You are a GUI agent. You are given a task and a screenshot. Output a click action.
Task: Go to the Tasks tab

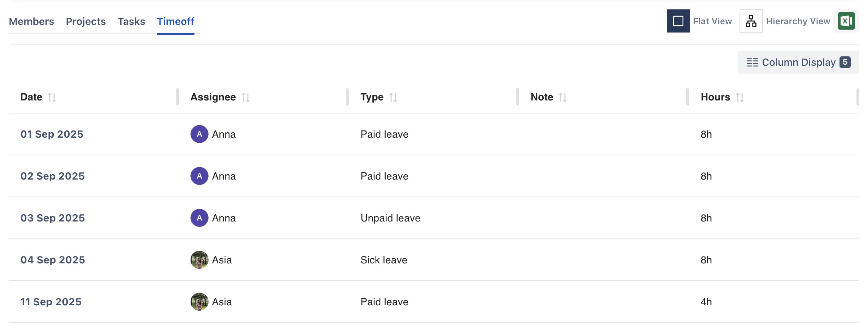tap(131, 22)
